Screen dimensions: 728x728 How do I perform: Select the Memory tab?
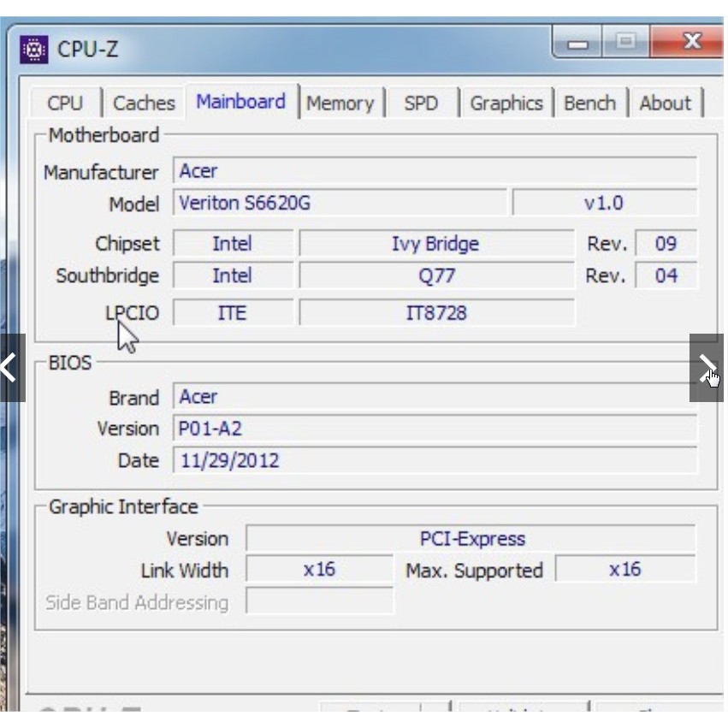(340, 104)
